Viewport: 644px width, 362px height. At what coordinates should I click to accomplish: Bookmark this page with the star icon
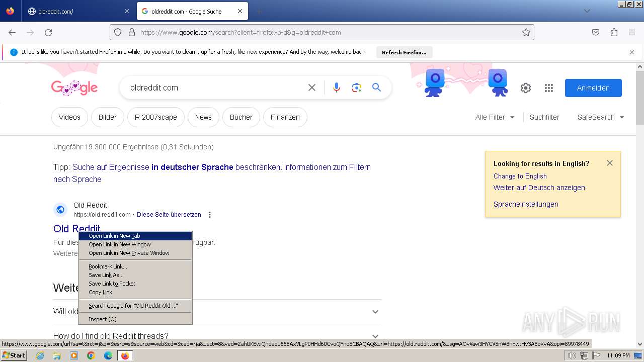pyautogui.click(x=526, y=32)
